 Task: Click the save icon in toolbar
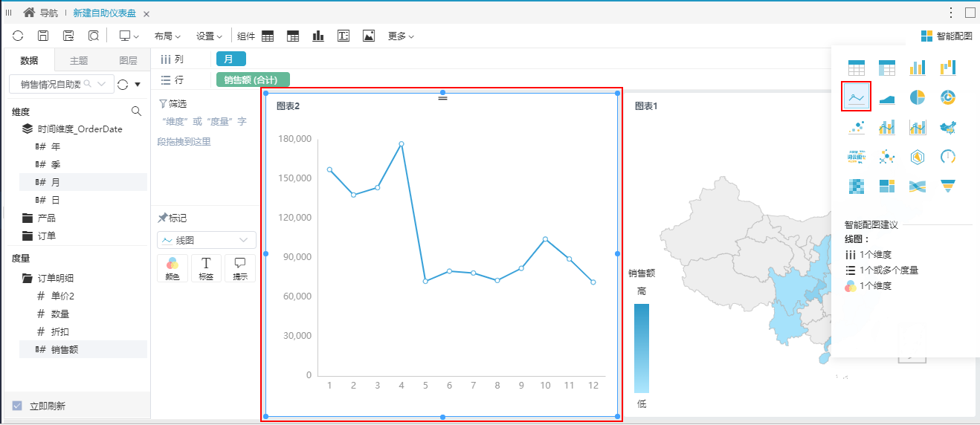43,36
